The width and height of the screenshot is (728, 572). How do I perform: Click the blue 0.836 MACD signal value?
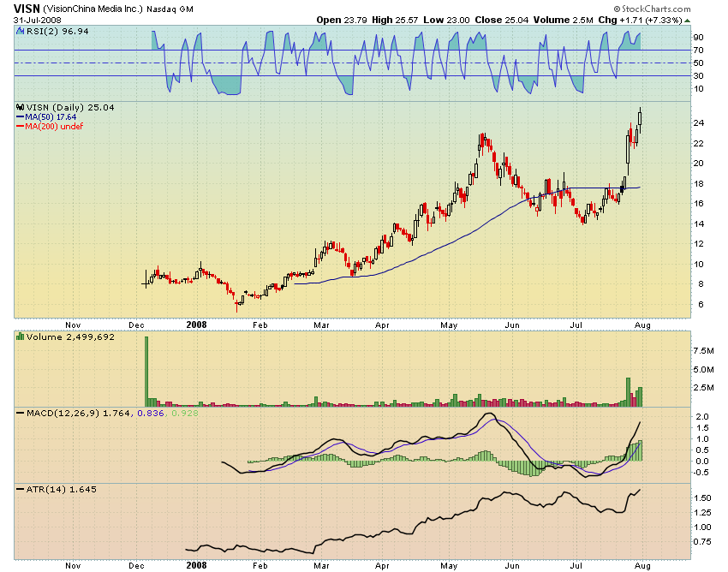[x=151, y=413]
